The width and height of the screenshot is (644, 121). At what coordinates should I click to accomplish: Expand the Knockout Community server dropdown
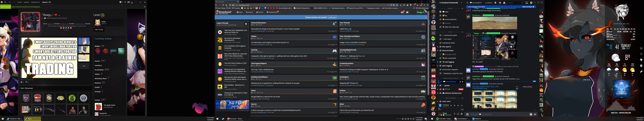point(462,3)
